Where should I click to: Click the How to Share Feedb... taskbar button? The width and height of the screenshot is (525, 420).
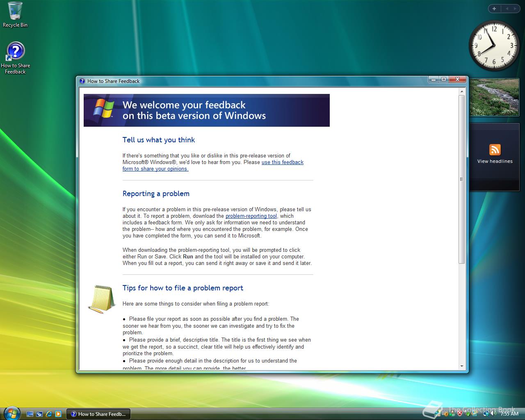click(98, 414)
